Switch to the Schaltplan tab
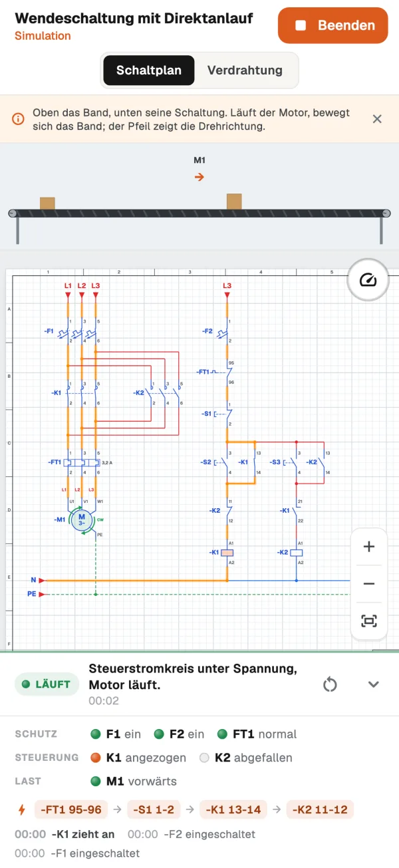This screenshot has height=868, width=399. [x=149, y=70]
